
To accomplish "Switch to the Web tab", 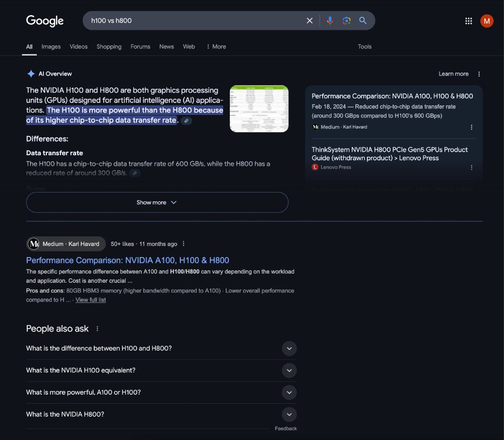I will pos(189,46).
